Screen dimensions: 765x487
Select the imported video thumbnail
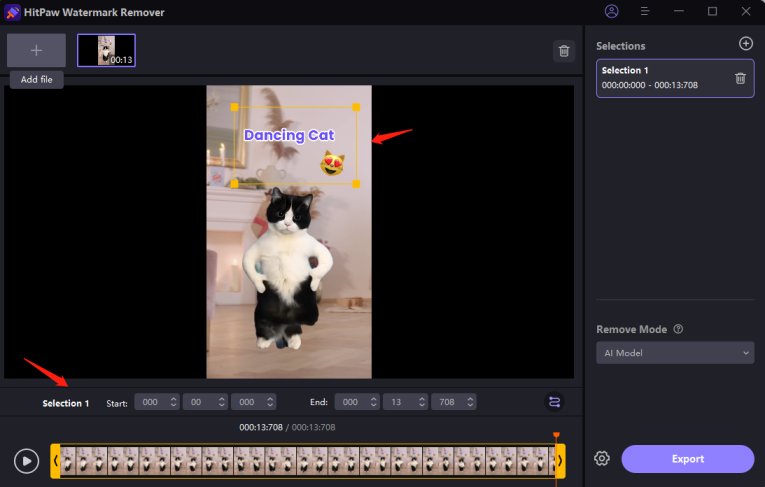coord(106,50)
